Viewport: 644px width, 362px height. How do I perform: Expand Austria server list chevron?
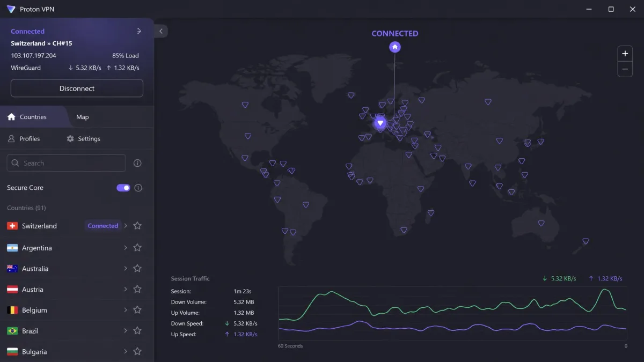coord(126,289)
